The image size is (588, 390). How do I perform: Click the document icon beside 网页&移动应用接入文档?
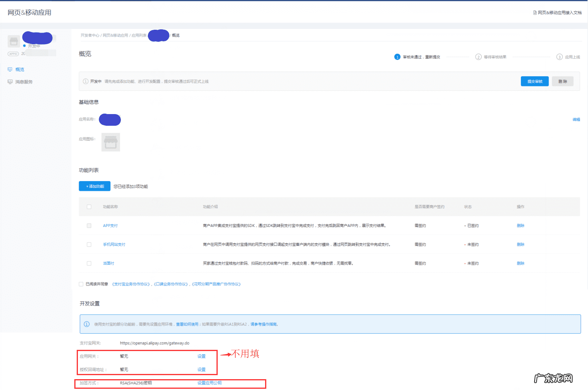(x=535, y=13)
